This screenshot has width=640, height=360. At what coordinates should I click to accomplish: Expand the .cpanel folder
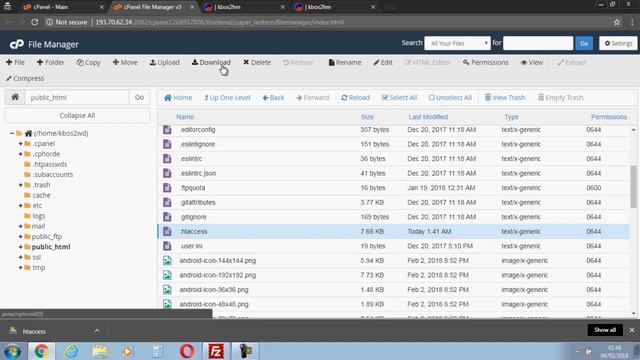pyautogui.click(x=20, y=144)
